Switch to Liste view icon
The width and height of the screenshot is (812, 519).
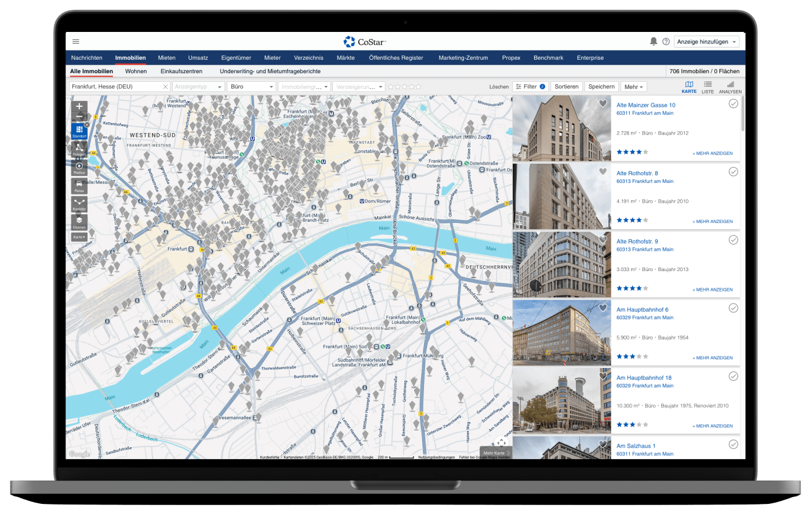[708, 87]
